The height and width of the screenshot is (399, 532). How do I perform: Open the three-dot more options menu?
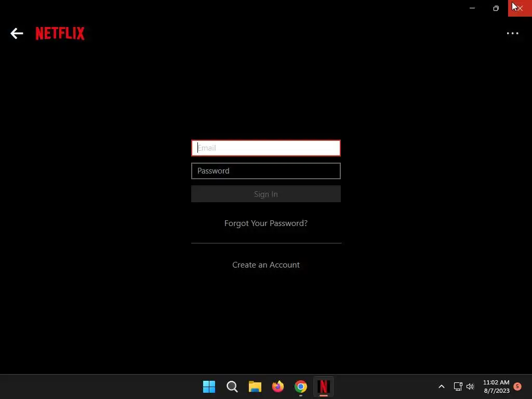pos(512,33)
